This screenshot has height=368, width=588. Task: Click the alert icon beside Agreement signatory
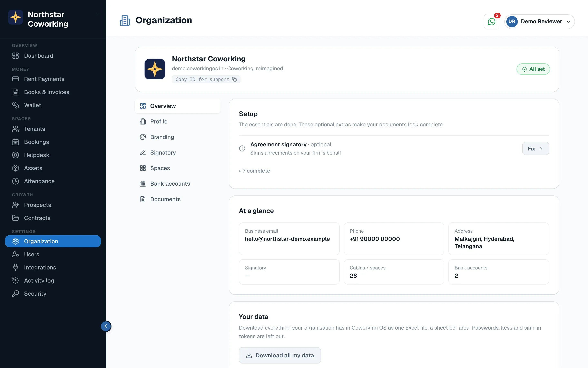tap(242, 148)
